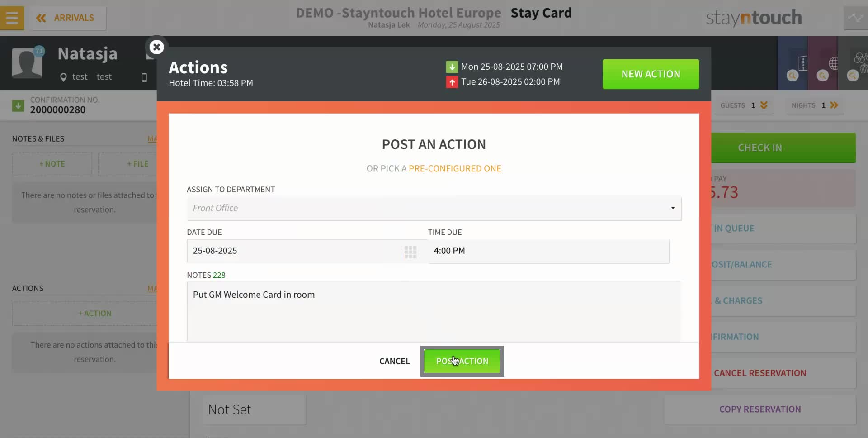The image size is (868, 438).
Task: Click the guest avatar photo
Action: pos(27,63)
